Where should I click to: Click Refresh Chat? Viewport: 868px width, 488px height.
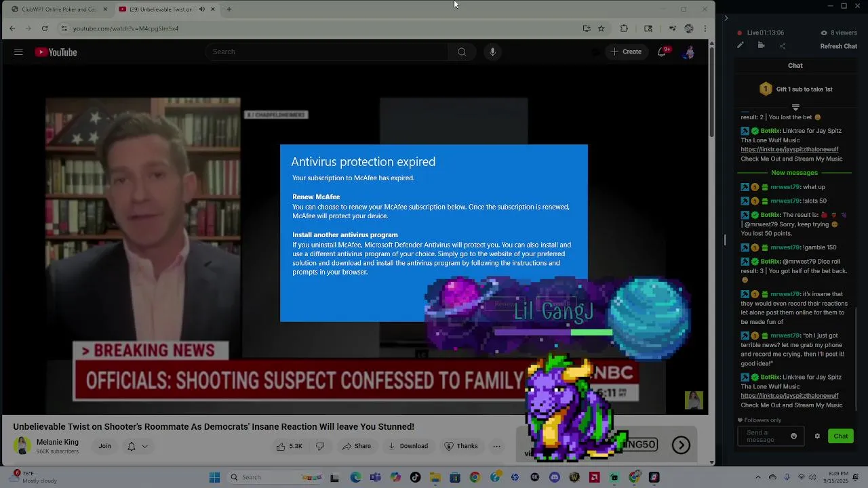point(839,47)
